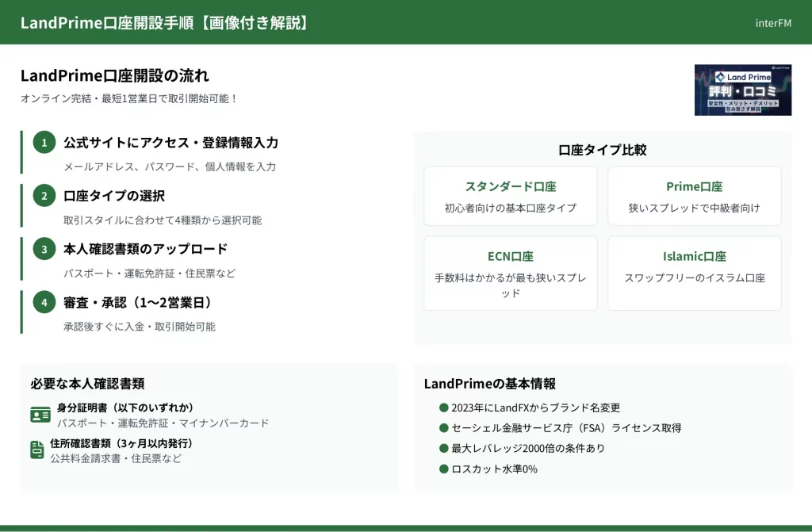Click the step 1 numbered circle icon
Viewport: 812px width, 532px height.
coord(44,143)
